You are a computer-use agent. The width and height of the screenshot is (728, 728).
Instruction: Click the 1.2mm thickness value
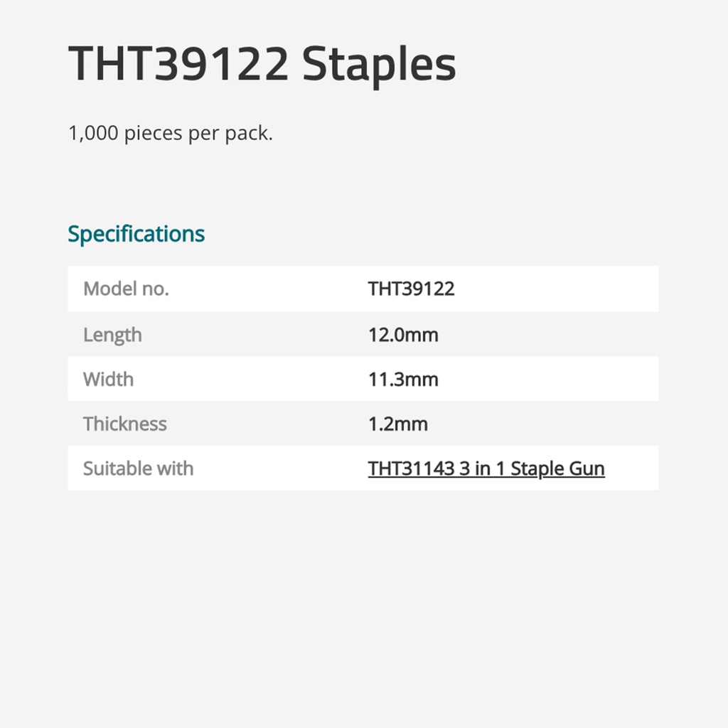click(x=397, y=424)
